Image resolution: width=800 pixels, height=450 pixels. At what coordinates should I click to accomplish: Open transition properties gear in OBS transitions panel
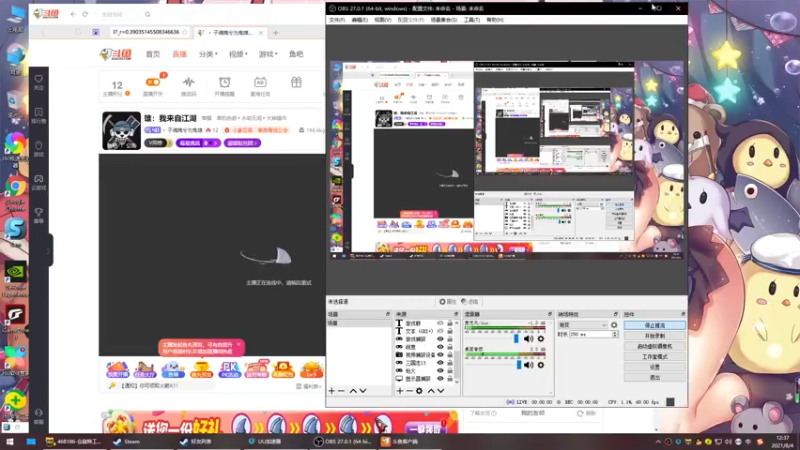[x=614, y=325]
